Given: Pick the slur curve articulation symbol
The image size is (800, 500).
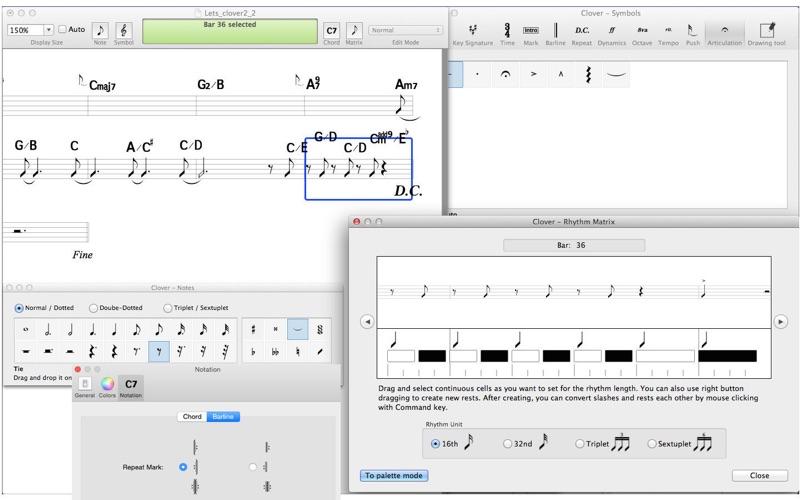Looking at the screenshot, I should click(616, 74).
